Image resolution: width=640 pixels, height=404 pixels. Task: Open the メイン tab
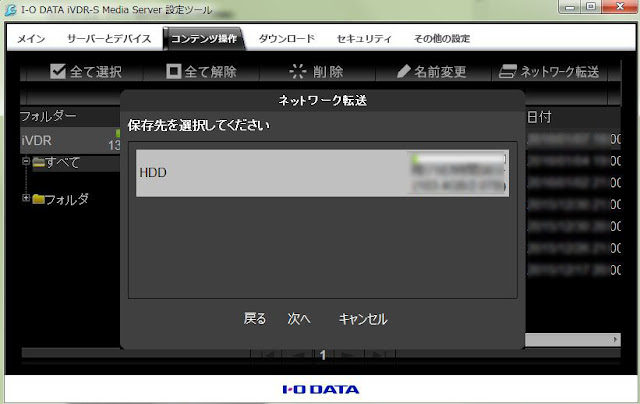[x=31, y=39]
